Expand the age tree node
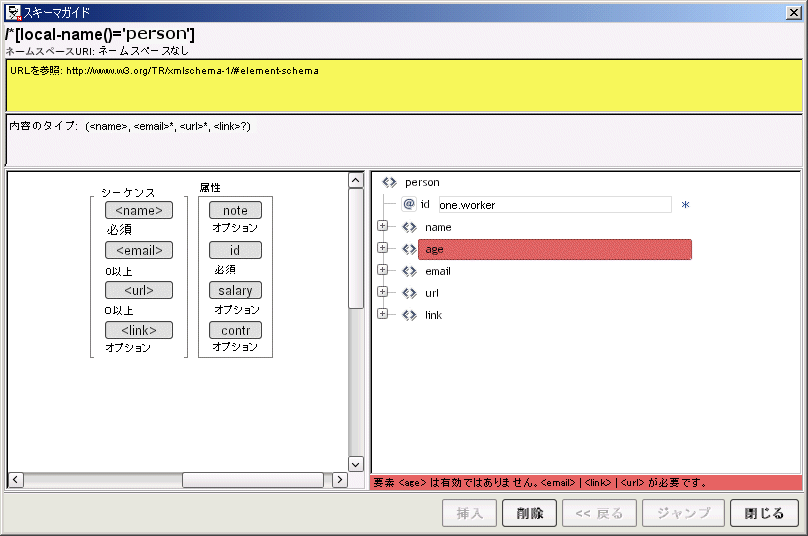This screenshot has width=808, height=536. [x=382, y=248]
